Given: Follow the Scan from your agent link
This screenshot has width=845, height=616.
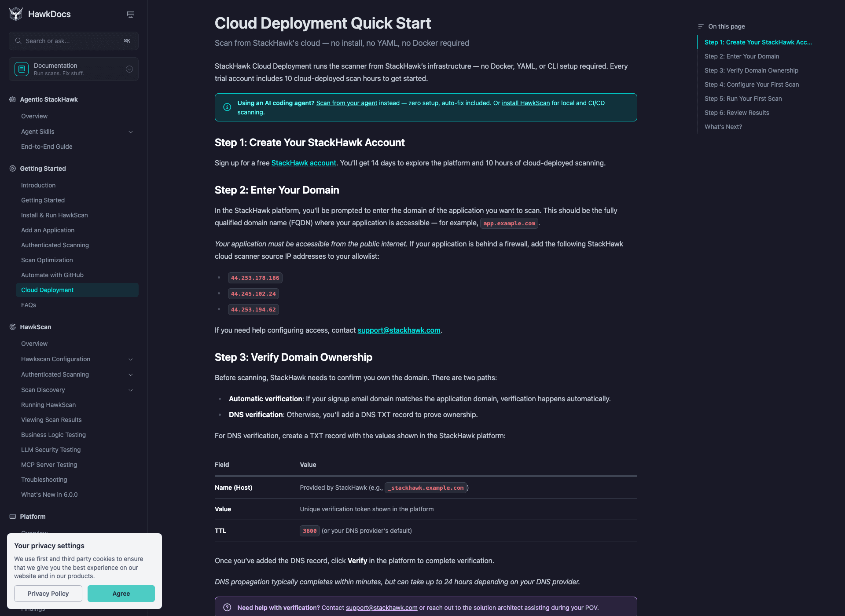Looking at the screenshot, I should click(x=347, y=103).
